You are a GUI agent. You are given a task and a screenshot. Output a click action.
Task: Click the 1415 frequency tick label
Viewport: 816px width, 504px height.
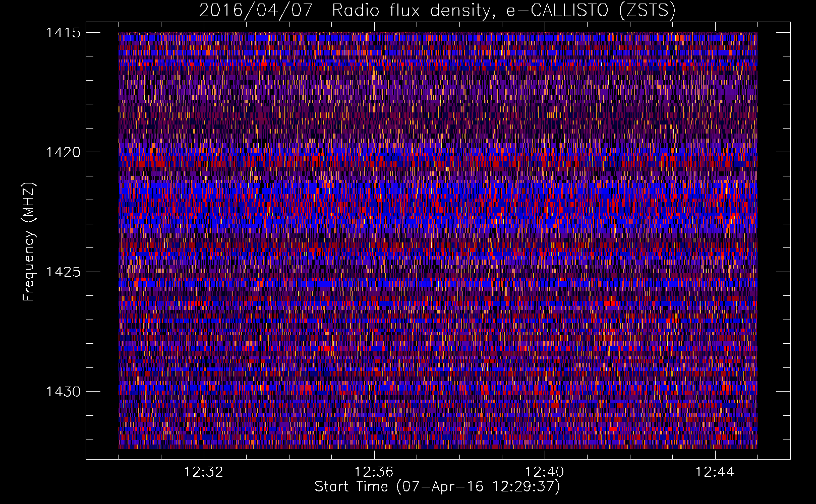64,33
